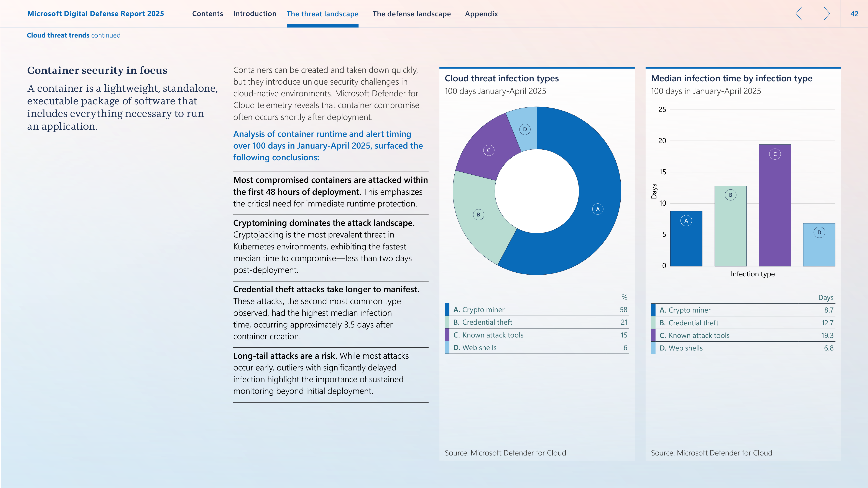
Task: Select The threat landscape tab
Action: (322, 14)
